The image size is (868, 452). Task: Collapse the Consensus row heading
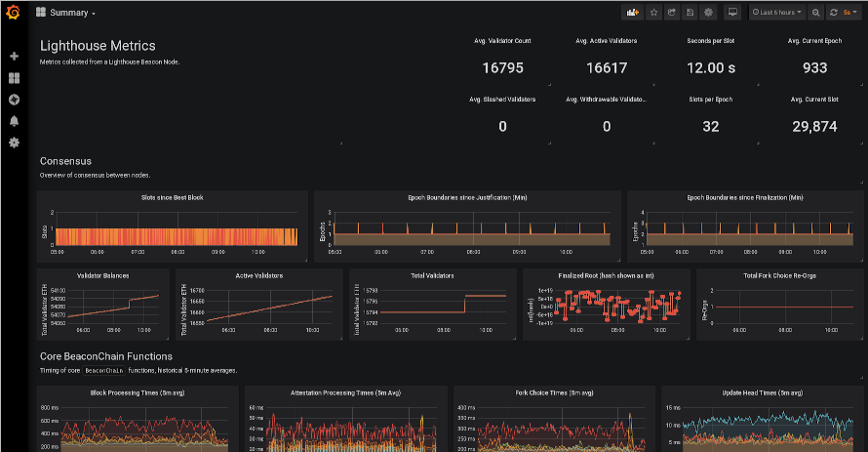click(65, 161)
